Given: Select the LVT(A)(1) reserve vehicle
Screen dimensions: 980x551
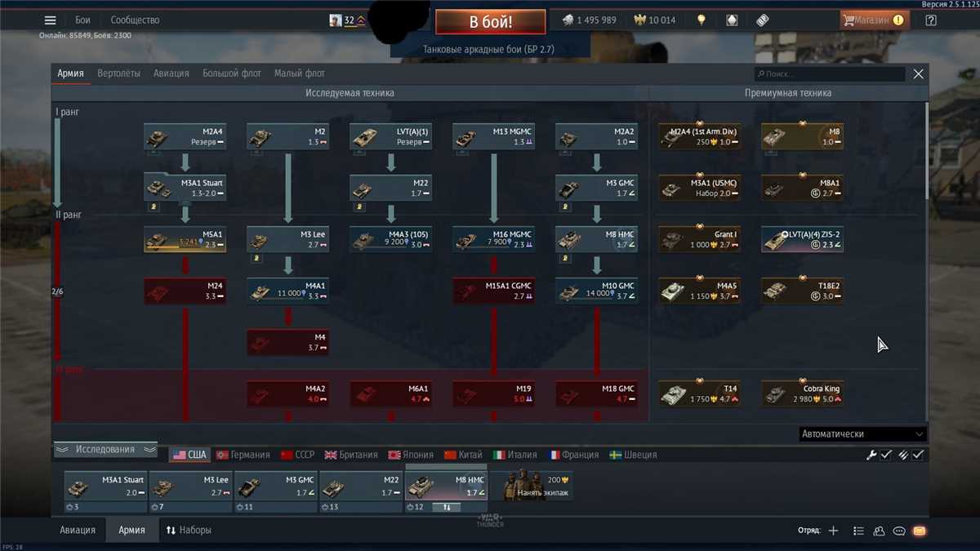Looking at the screenshot, I should (x=390, y=136).
